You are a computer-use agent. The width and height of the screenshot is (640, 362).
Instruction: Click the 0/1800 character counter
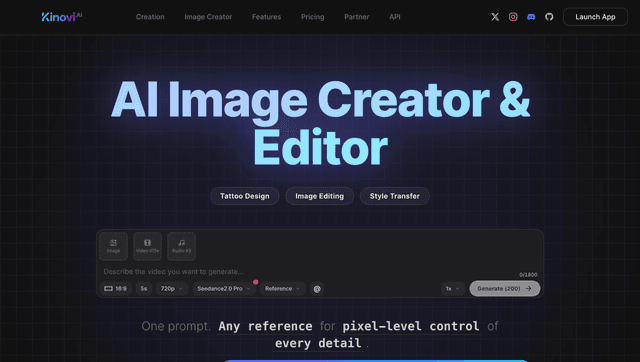click(528, 275)
